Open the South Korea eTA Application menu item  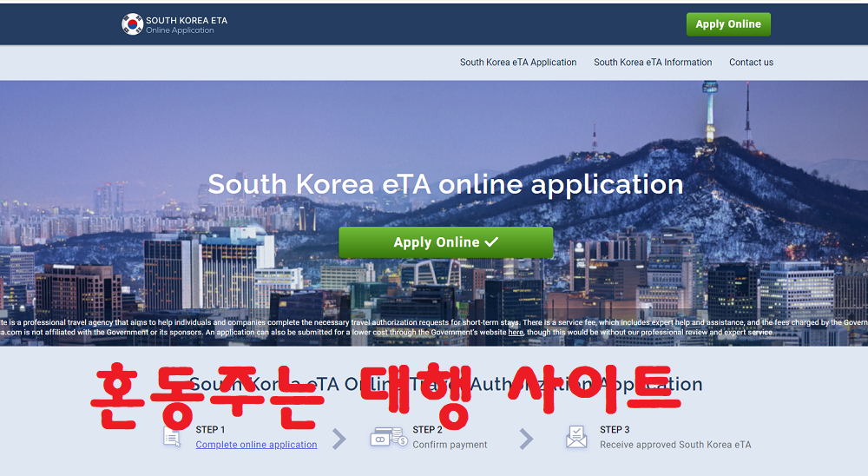[518, 63]
